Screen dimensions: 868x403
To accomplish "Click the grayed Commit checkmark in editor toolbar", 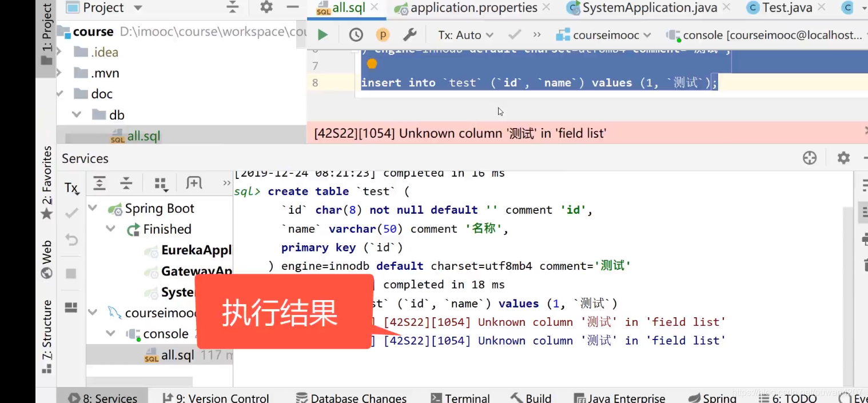I will coord(514,35).
